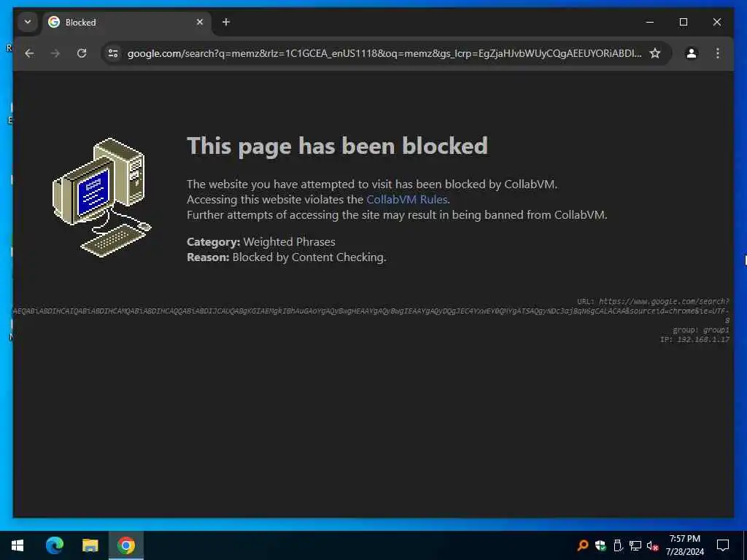Click the orange search tray icon
This screenshot has width=747, height=560.
point(582,545)
